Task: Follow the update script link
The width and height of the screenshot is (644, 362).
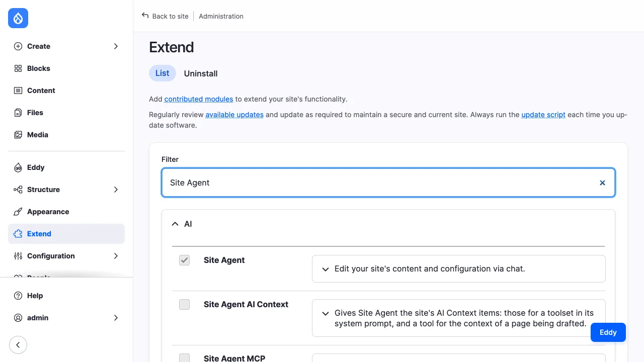Action: coord(543,115)
